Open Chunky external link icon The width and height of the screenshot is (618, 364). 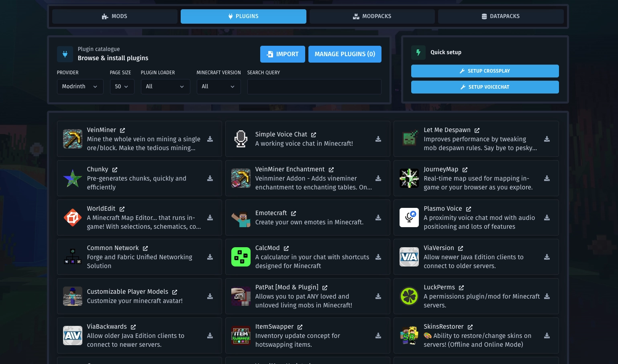115,170
